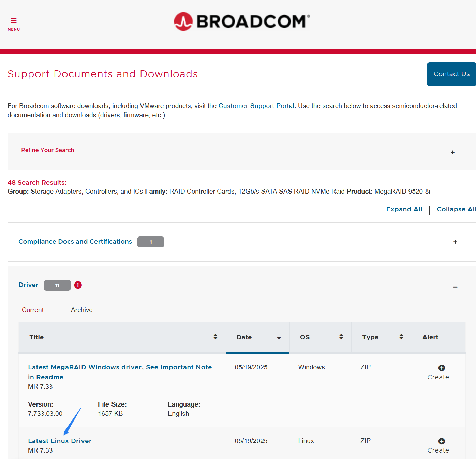Click the Broadcom logo

[242, 21]
